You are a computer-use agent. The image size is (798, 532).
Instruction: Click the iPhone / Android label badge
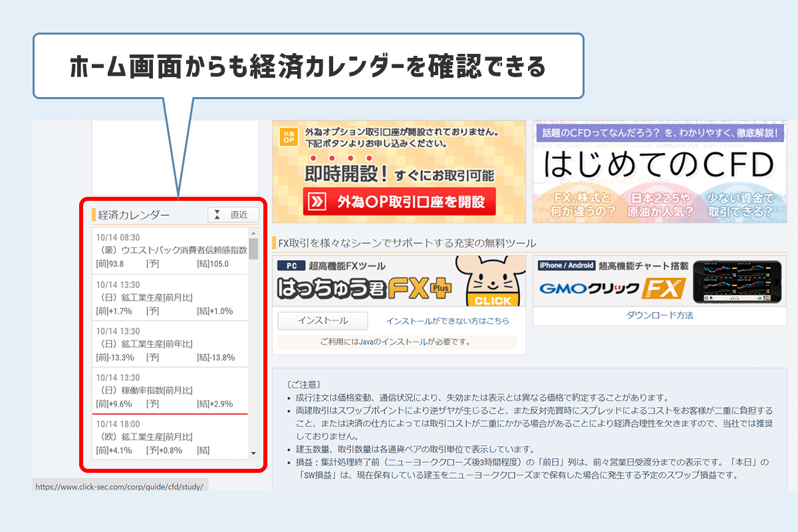click(566, 265)
